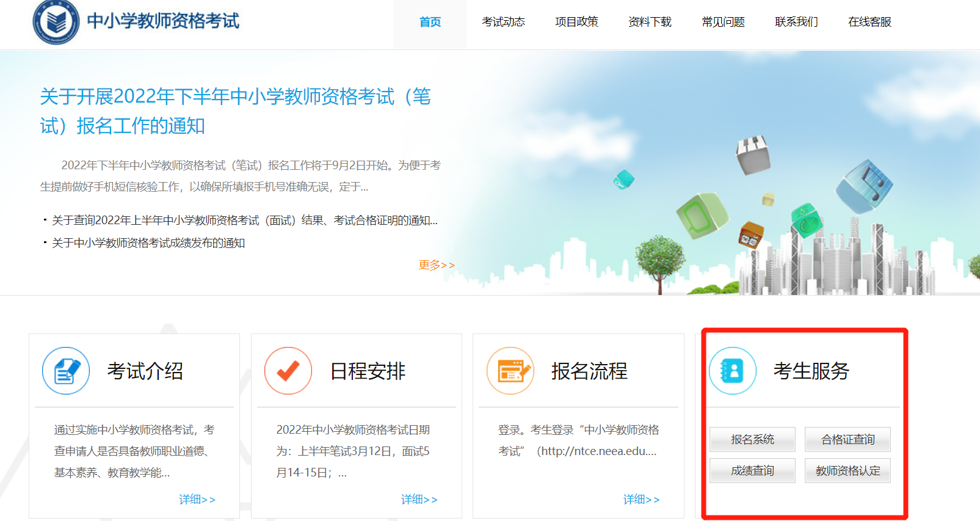
Task: Navigate to 资料下载 in the top menu
Action: coord(650,22)
